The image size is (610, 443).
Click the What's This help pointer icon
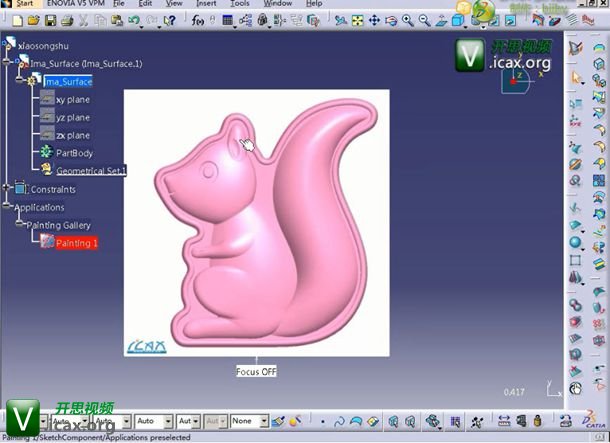tap(170, 20)
